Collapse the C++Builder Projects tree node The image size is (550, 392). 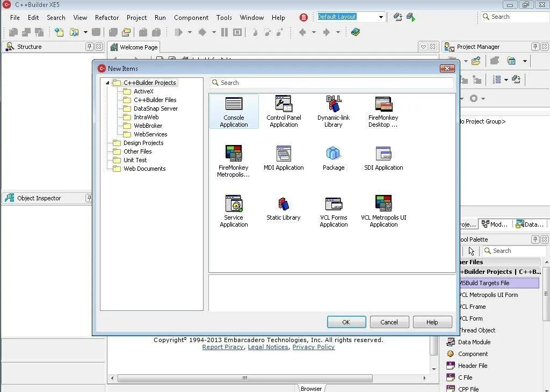tap(107, 83)
